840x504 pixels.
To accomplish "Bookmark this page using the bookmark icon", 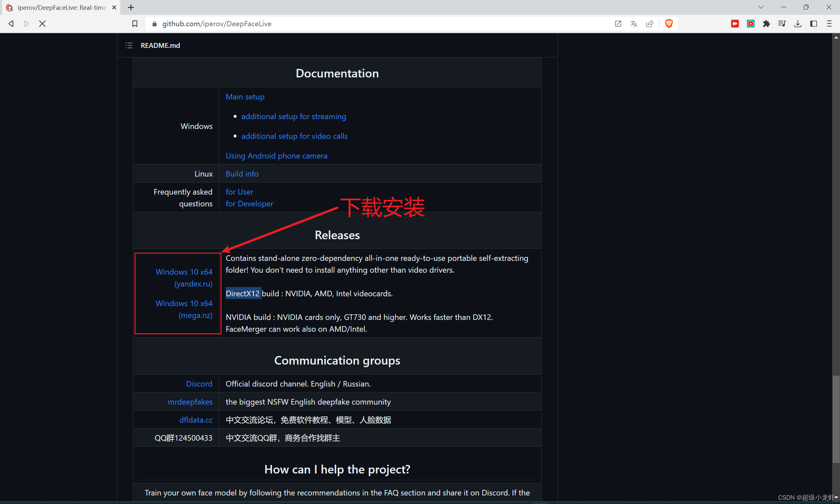I will click(135, 24).
